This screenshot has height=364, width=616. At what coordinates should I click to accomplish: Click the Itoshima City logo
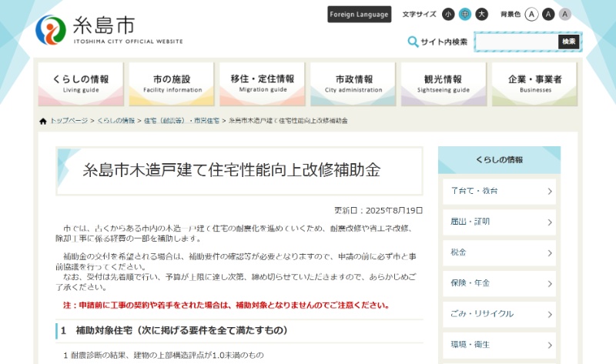pos(109,29)
